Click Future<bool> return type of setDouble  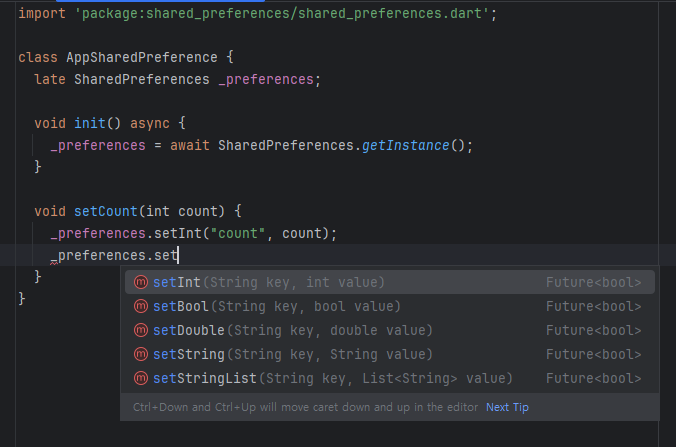pyautogui.click(x=593, y=331)
